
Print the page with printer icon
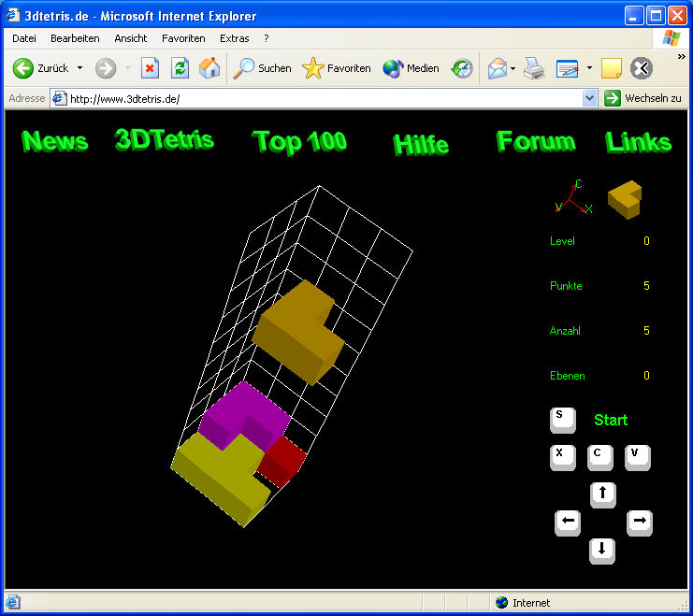tap(534, 68)
